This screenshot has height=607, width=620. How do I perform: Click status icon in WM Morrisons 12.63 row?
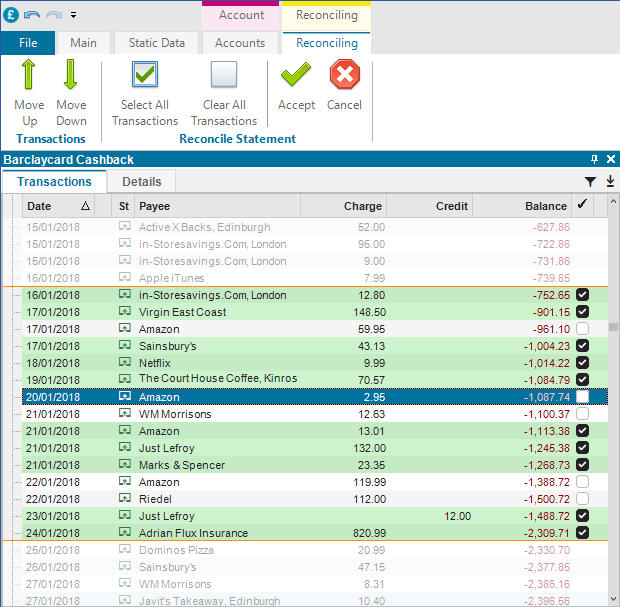tap(125, 413)
